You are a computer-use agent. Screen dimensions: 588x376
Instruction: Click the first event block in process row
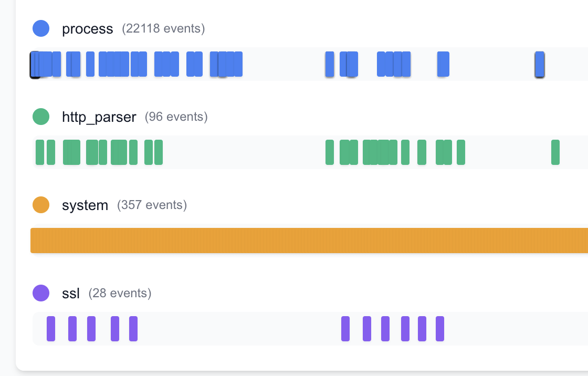tap(35, 64)
